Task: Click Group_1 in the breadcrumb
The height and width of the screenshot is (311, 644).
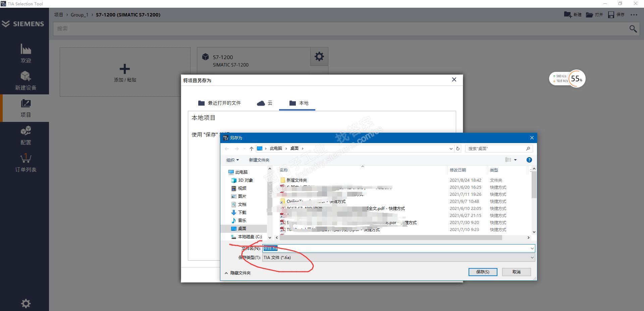Action: click(x=79, y=15)
